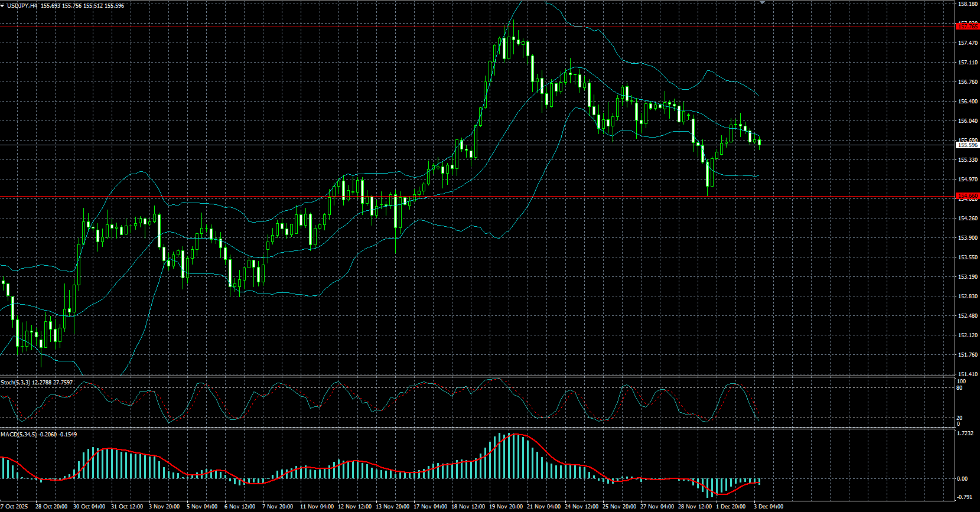Click the MACD scale value 1.7232
Image resolution: width=980 pixels, height=512 pixels.
(965, 433)
